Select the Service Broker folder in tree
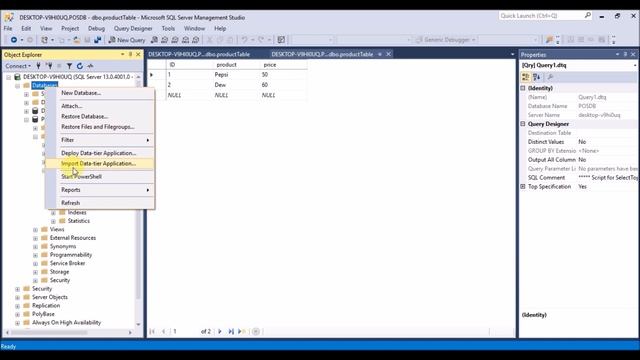The width and height of the screenshot is (640, 360). tap(67, 263)
